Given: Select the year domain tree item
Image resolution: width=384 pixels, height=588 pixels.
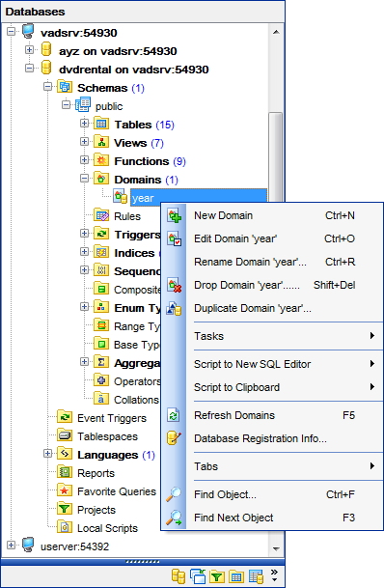Looking at the screenshot, I should [199, 198].
